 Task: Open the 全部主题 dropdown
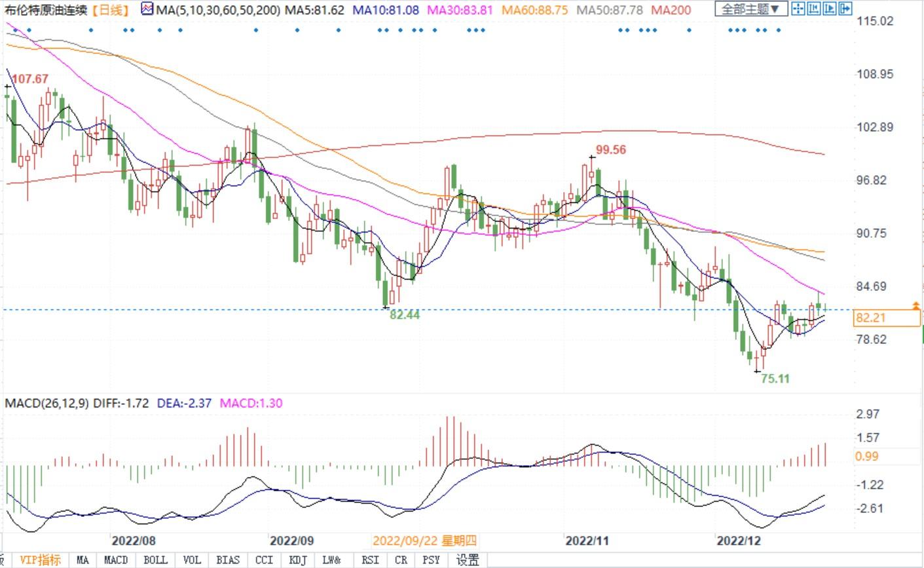750,9
